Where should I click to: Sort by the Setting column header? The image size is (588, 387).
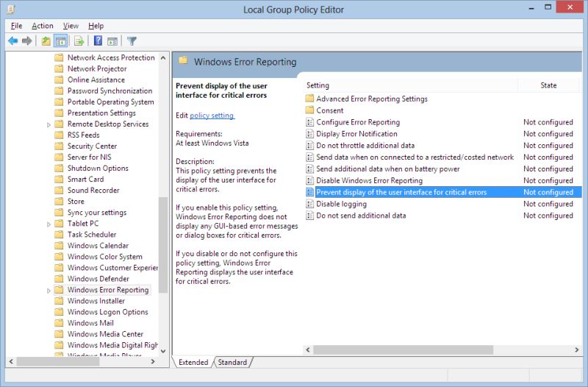point(410,85)
